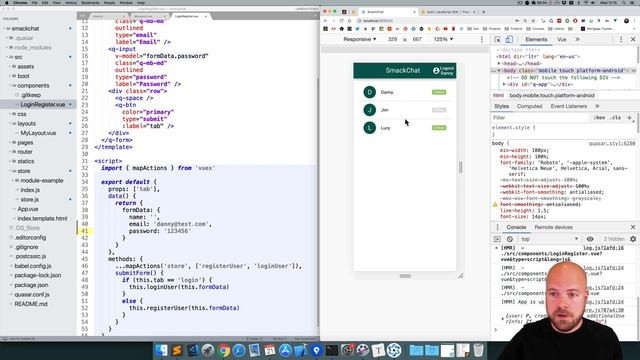Open the Event Listeners tab
Viewport: 640px width, 360px height.
tap(569, 106)
